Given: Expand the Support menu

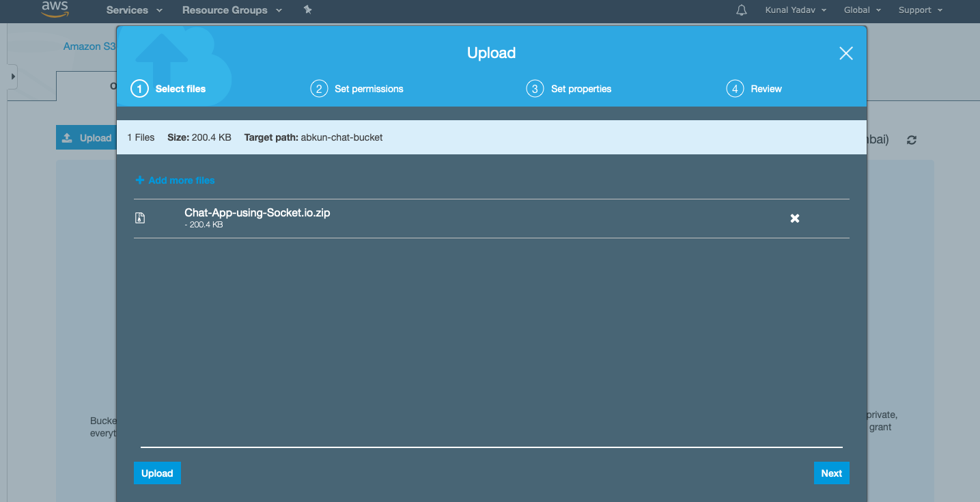Looking at the screenshot, I should [921, 10].
